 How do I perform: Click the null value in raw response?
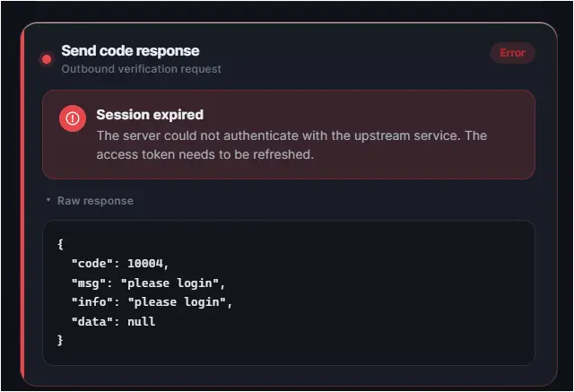point(142,321)
